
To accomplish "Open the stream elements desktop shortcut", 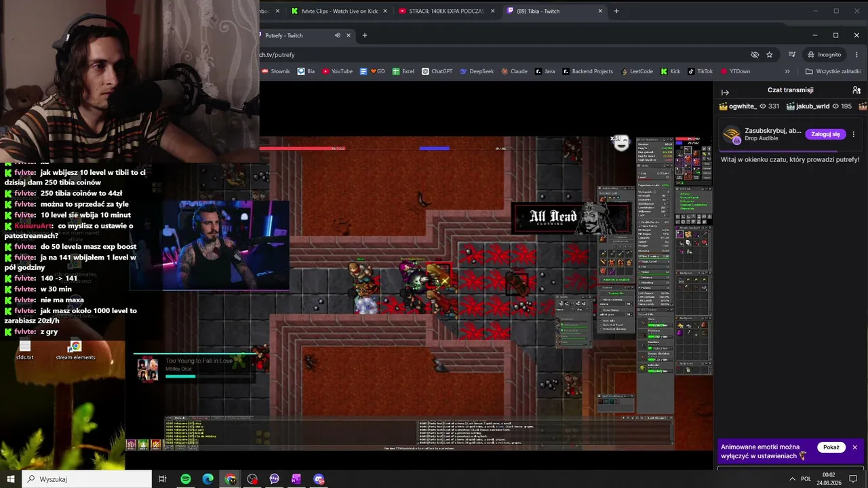I will pyautogui.click(x=75, y=350).
